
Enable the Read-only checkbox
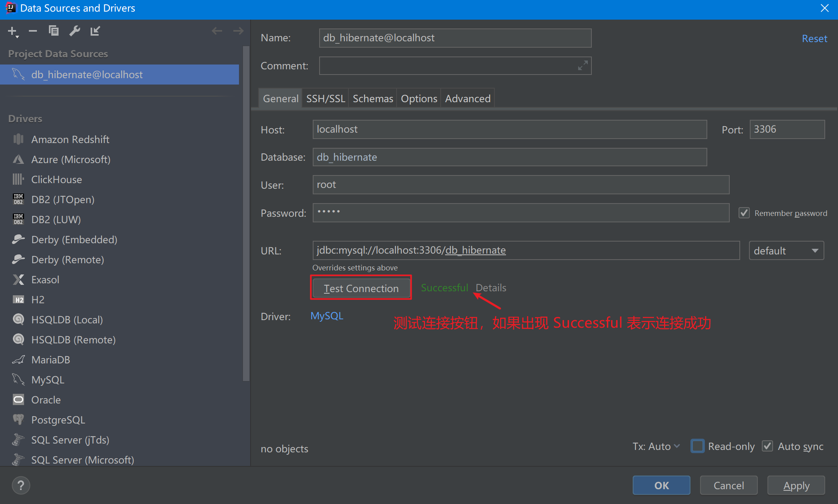[698, 446]
